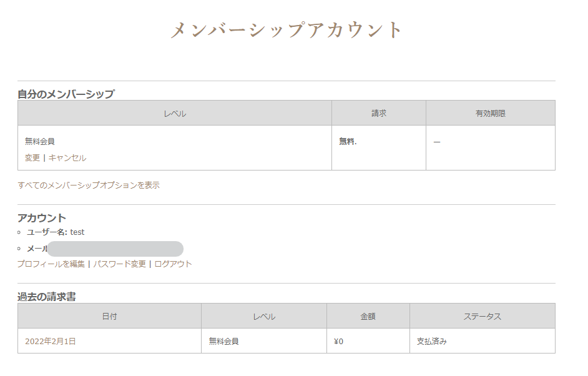
Task: Click the 有効期限 column header
Action: (x=491, y=114)
